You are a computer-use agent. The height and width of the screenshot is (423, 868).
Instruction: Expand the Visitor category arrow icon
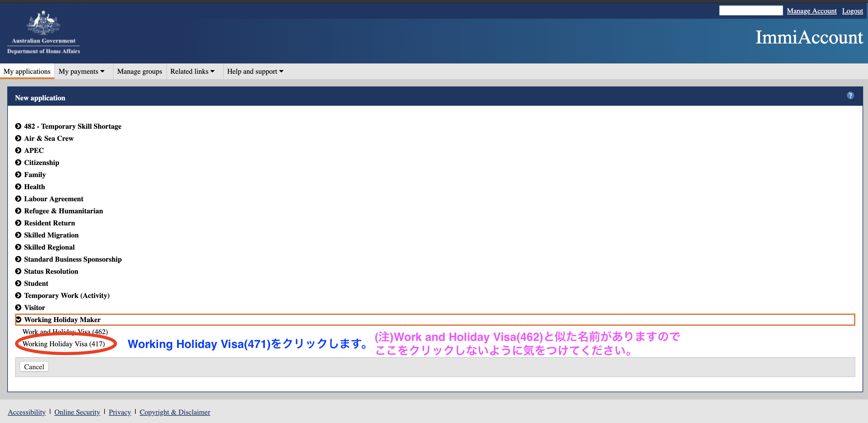[18, 308]
